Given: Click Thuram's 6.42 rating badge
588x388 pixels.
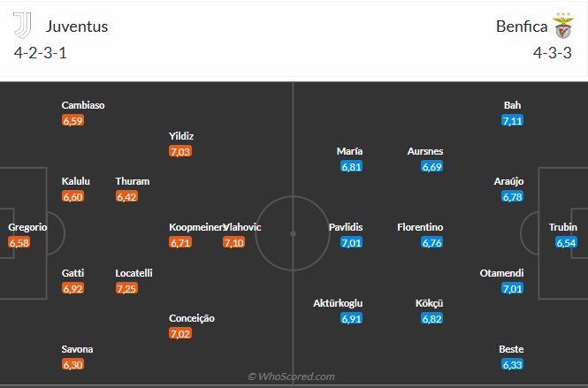Looking at the screenshot, I should coord(126,196).
